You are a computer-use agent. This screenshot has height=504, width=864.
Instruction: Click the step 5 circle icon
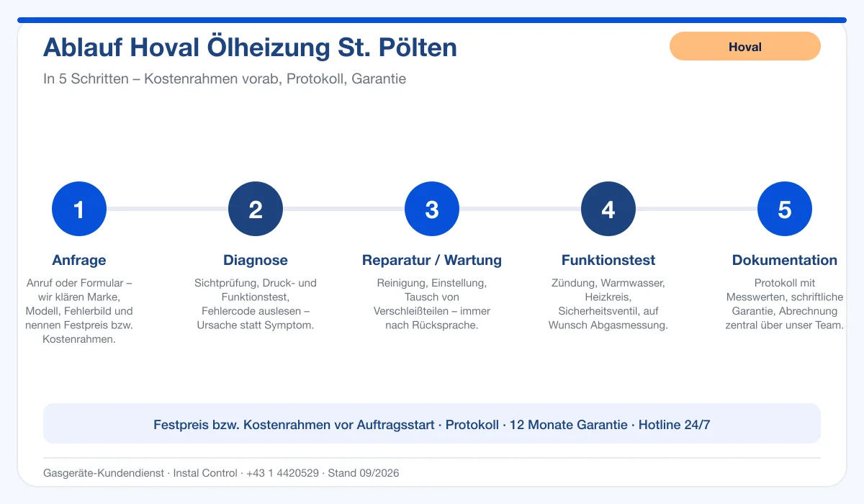[785, 209]
